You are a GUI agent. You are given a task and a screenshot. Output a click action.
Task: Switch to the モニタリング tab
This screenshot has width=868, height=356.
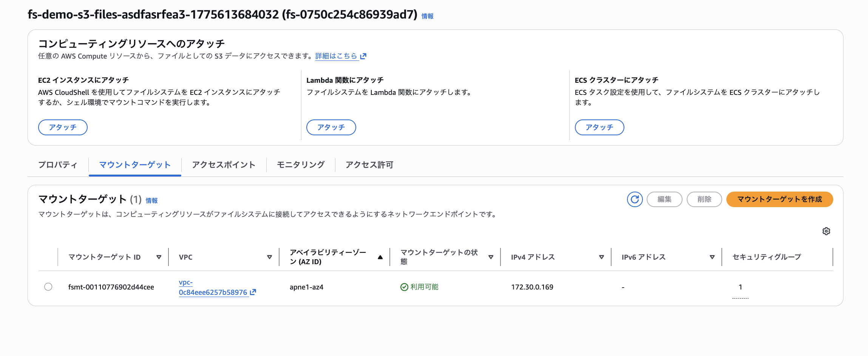click(x=300, y=165)
